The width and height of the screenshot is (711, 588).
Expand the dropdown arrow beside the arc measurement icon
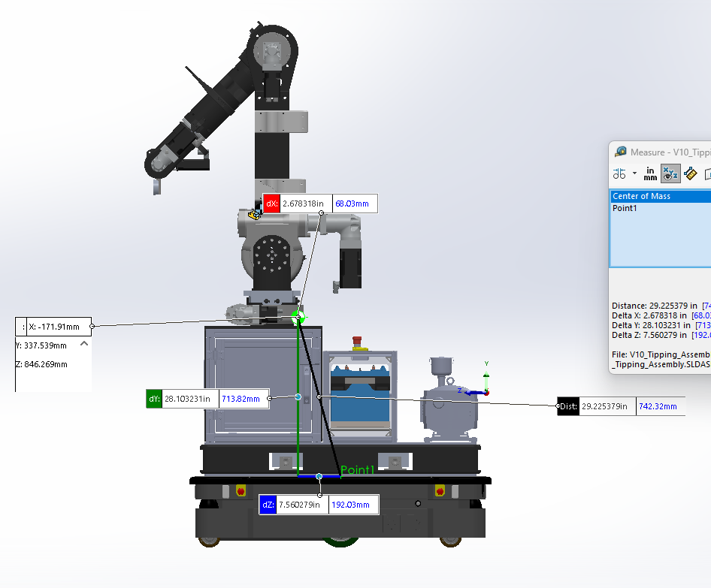pos(635,173)
